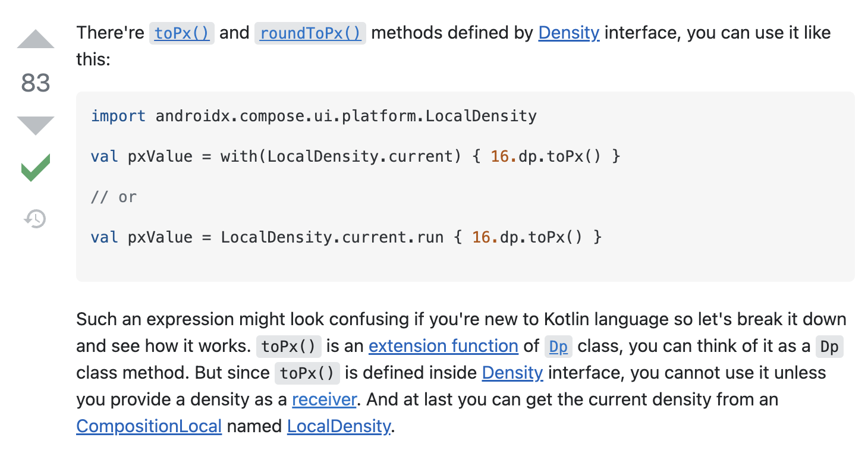Click the vote count number 83
Viewport: 868px width, 453px height.
click(x=36, y=83)
